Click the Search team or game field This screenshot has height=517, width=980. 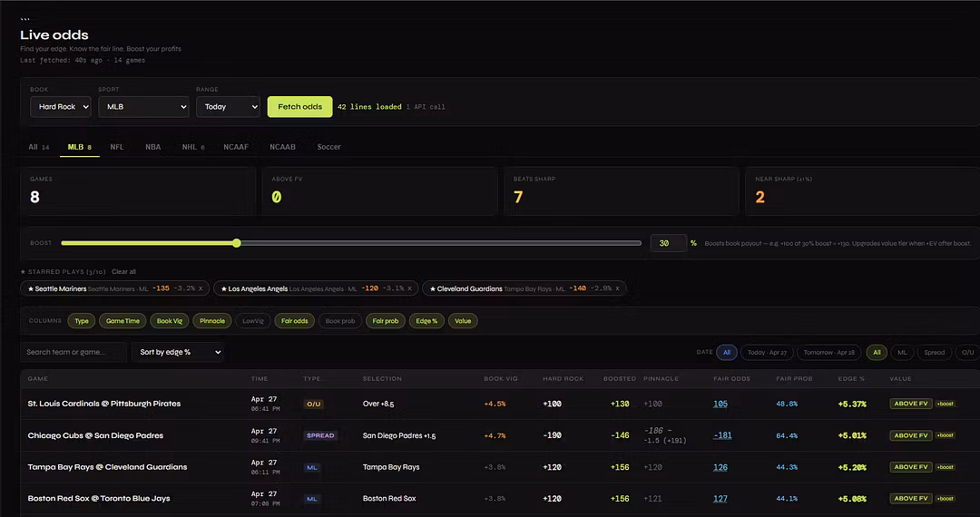click(x=73, y=352)
